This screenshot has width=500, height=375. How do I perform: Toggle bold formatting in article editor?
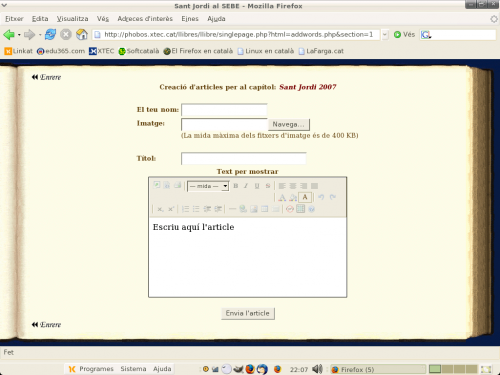(236, 186)
